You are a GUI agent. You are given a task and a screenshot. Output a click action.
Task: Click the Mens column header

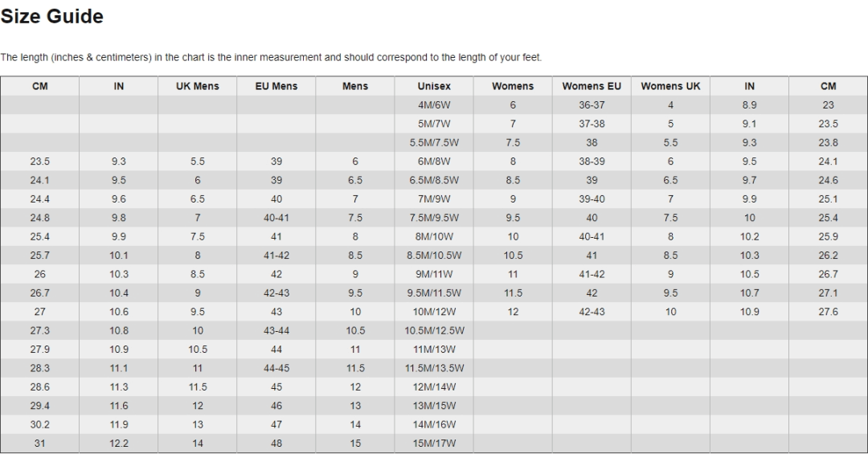pyautogui.click(x=355, y=86)
